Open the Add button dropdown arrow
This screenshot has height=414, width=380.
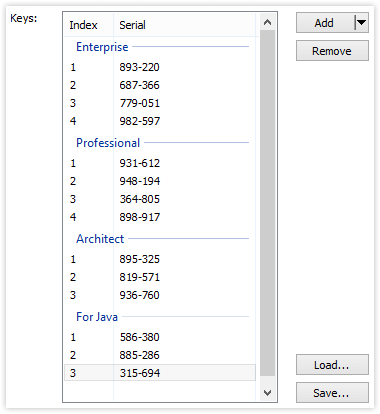(361, 23)
